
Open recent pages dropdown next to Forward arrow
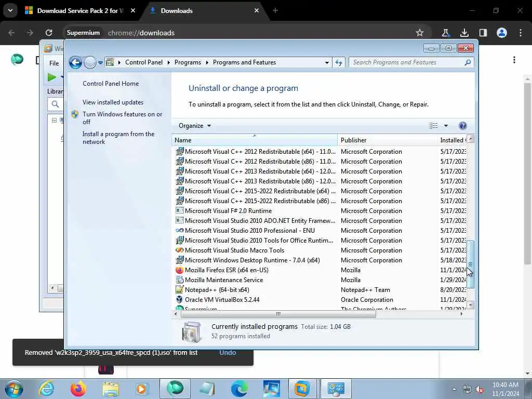100,63
